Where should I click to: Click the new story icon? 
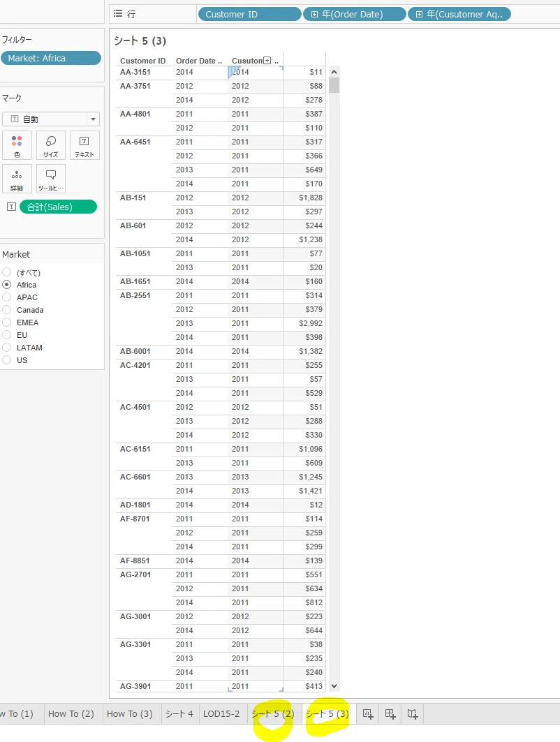(412, 713)
